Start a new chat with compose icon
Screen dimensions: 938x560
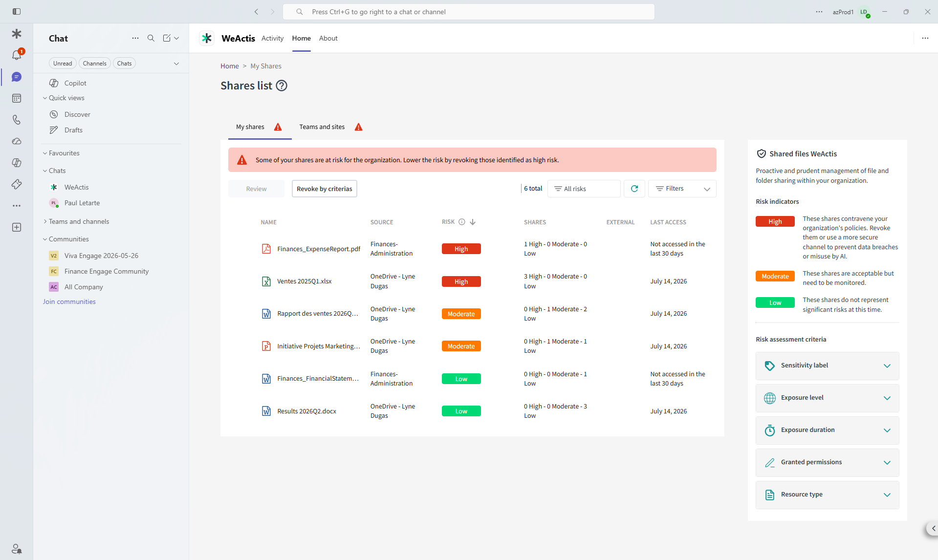167,38
